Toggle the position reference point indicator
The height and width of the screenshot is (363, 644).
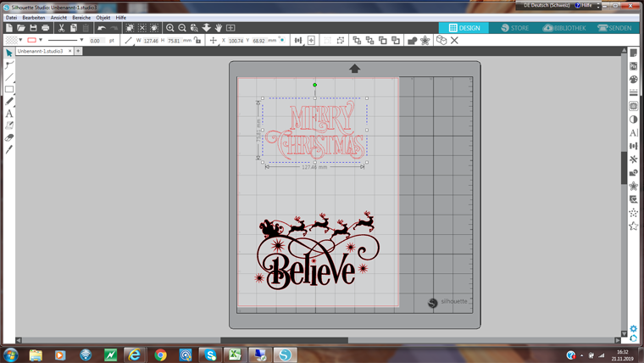coord(281,40)
